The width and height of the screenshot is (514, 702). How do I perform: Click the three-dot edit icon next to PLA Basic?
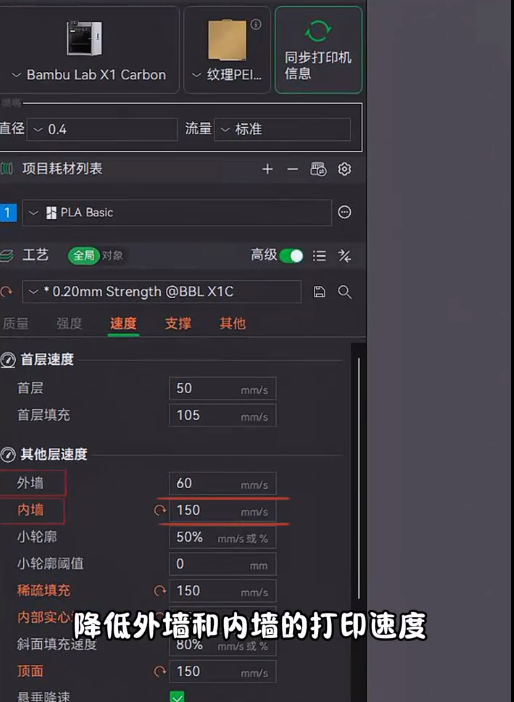pos(344,212)
